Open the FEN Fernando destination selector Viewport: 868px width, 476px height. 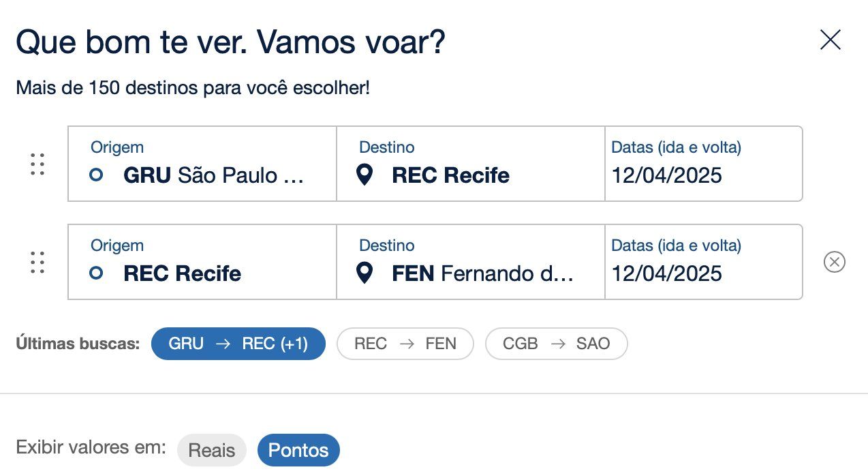click(x=471, y=262)
